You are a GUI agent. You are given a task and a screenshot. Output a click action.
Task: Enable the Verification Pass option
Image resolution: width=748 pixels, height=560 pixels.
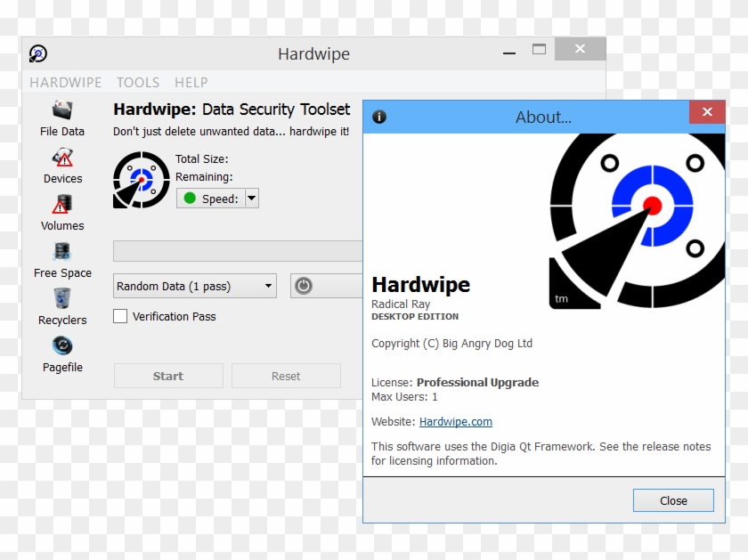(120, 316)
